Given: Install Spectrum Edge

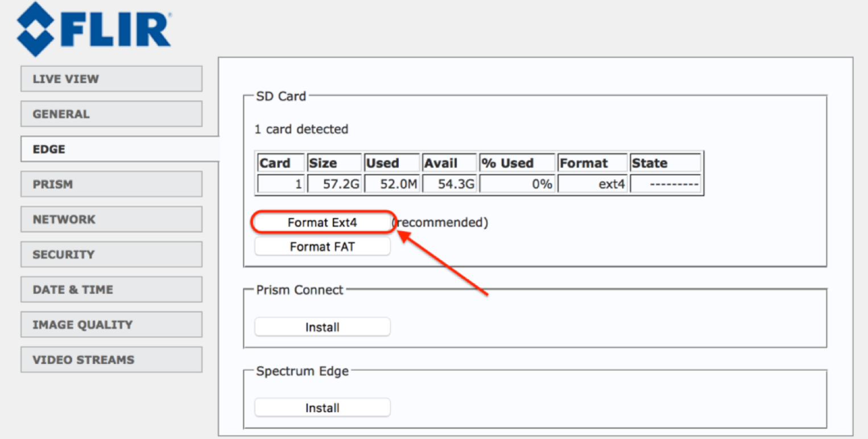Looking at the screenshot, I should (323, 408).
